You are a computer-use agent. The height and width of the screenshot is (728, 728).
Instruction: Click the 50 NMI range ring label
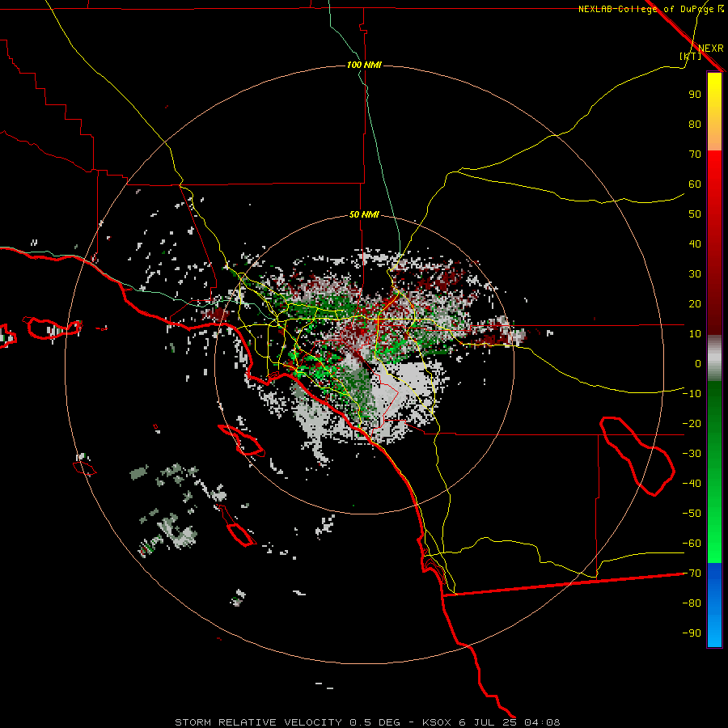point(364,214)
